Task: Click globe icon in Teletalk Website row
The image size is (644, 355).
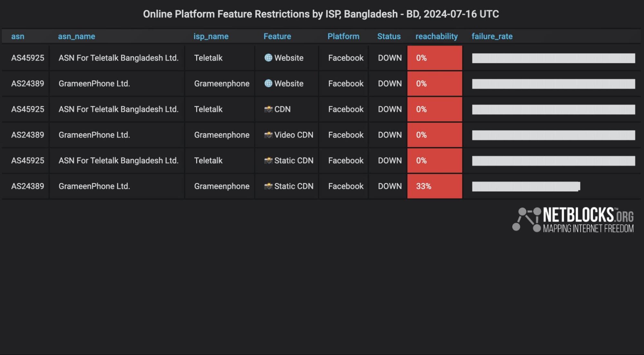Action: point(268,58)
